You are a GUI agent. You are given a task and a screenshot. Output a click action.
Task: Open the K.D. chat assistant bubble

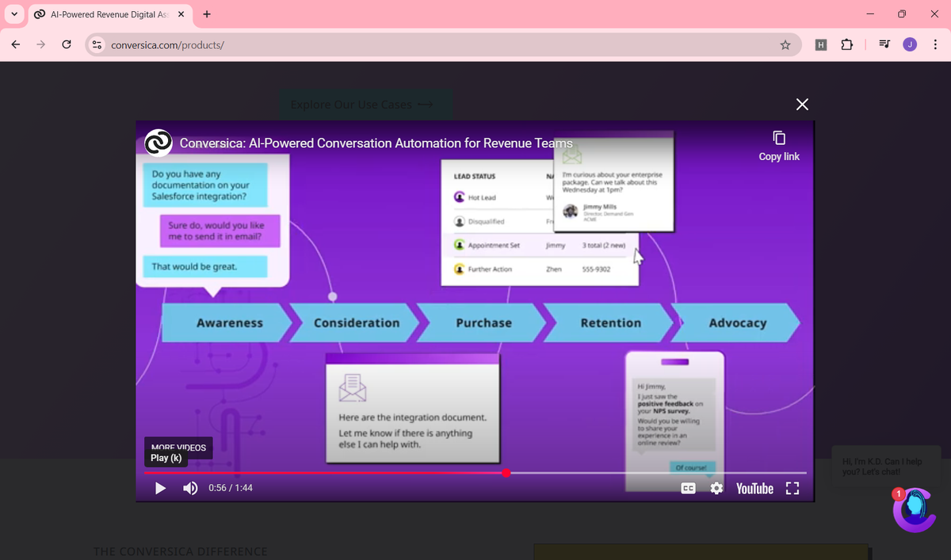tap(914, 509)
